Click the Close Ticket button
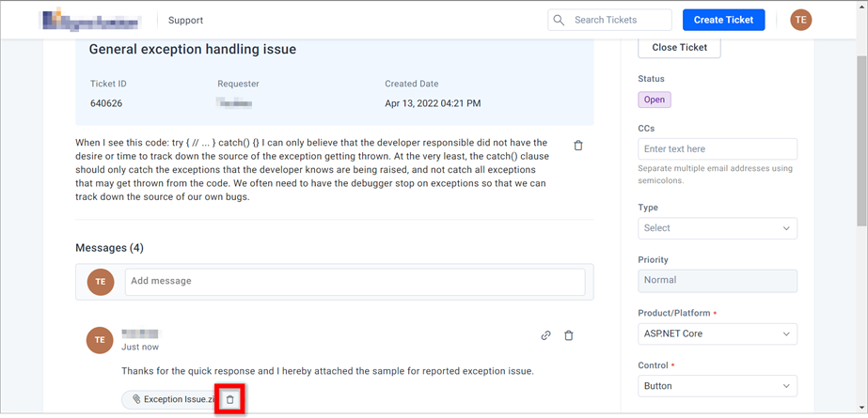 pyautogui.click(x=679, y=48)
